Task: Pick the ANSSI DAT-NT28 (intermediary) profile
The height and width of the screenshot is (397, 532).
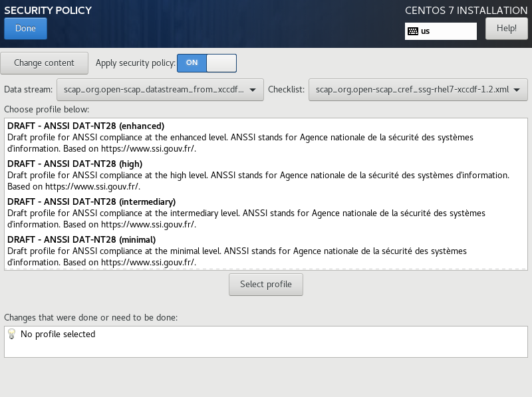Action: 91,201
